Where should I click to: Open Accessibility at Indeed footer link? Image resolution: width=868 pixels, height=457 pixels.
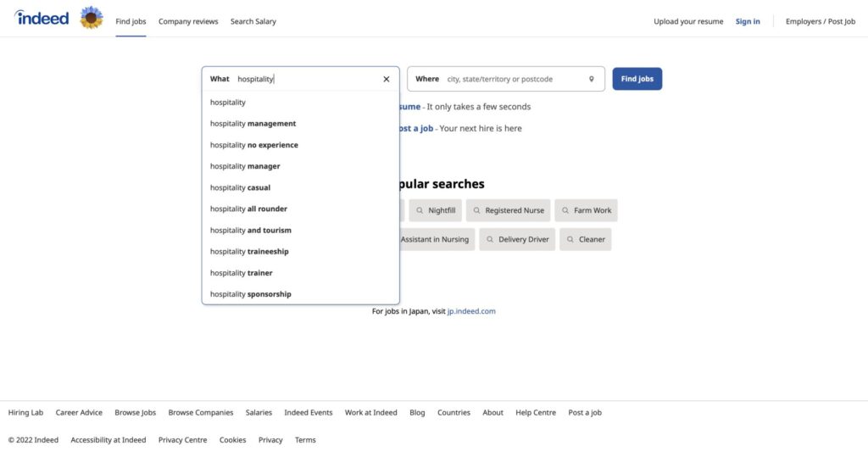108,440
